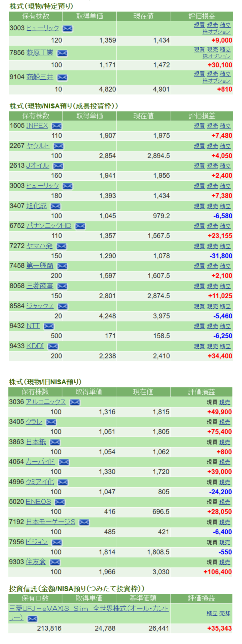The width and height of the screenshot is (242, 644).
Task: Click the mail icon beside 7192 日本モーゲージS
Action: (x=84, y=522)
